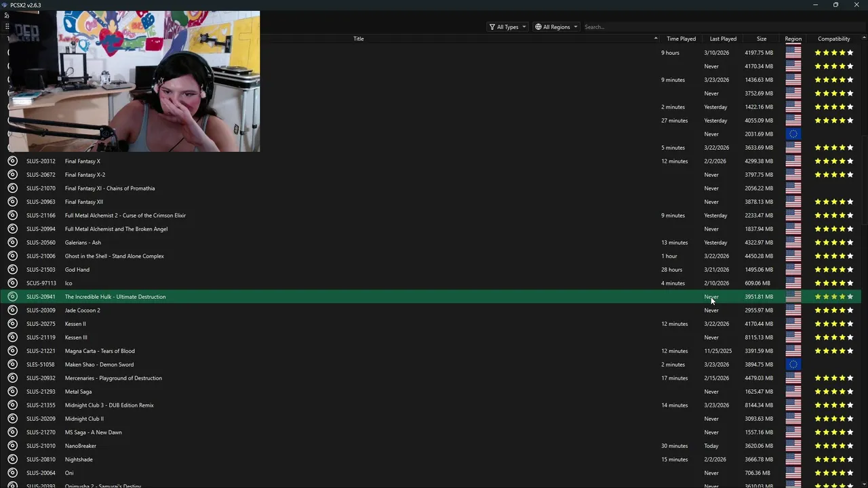Click the disc icon for Final Fantasy X
Viewport: 868px width, 488px height.
(x=12, y=161)
